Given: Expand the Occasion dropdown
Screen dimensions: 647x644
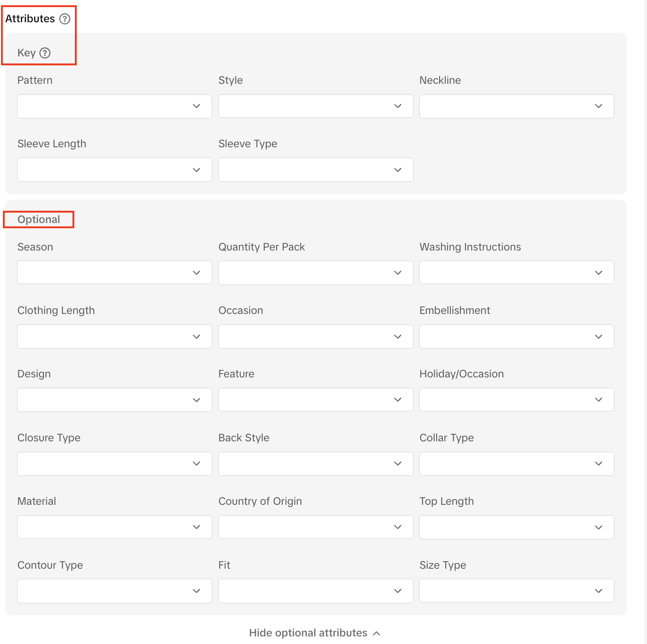Looking at the screenshot, I should click(x=315, y=337).
